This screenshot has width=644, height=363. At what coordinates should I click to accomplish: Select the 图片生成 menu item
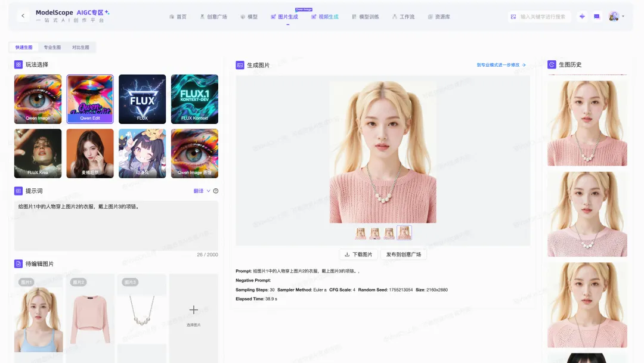click(284, 17)
